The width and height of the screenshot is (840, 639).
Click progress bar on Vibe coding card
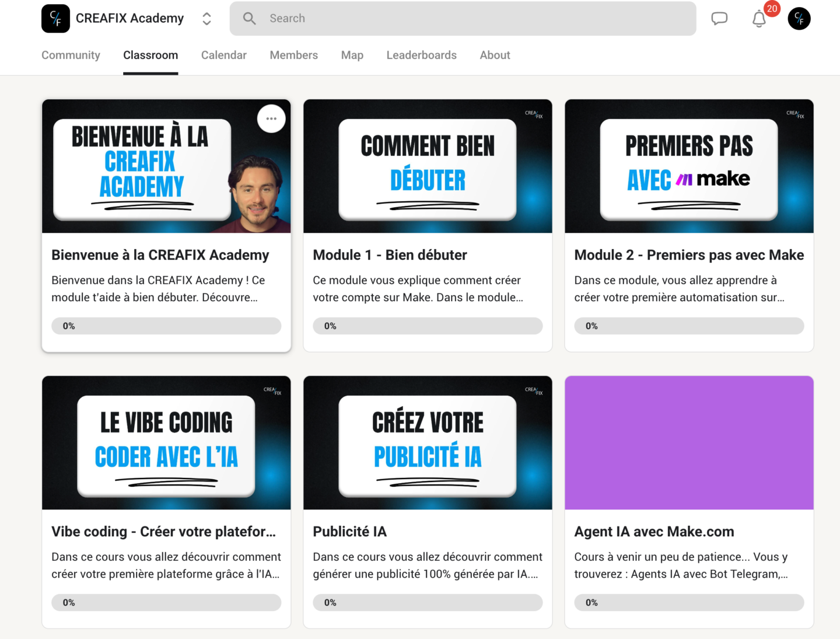(166, 603)
